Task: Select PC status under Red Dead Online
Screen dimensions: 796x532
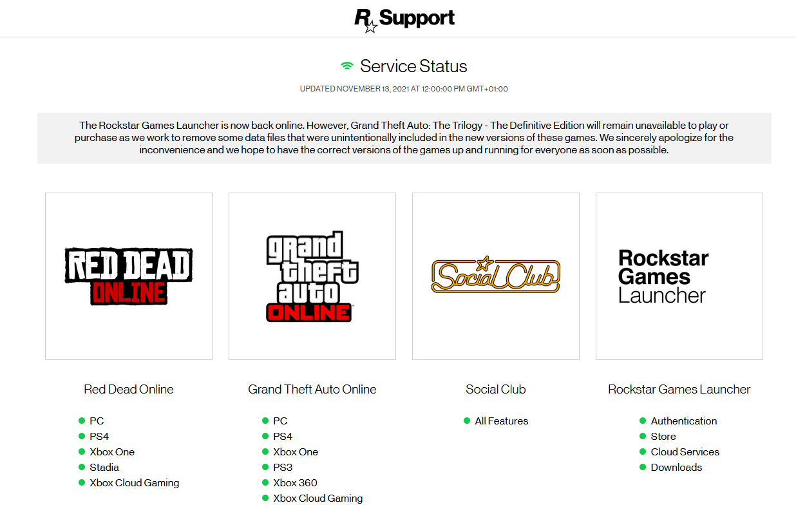Action: (97, 421)
